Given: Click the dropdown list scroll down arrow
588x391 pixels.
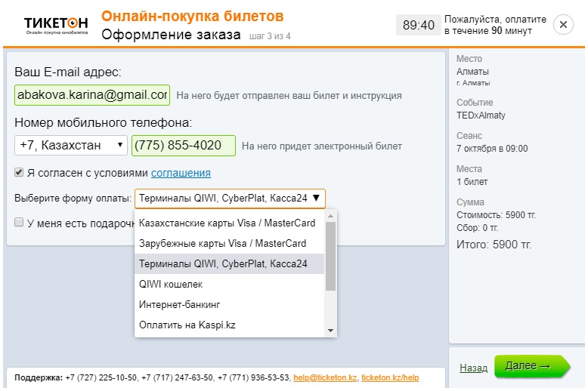Looking at the screenshot, I should 330,331.
